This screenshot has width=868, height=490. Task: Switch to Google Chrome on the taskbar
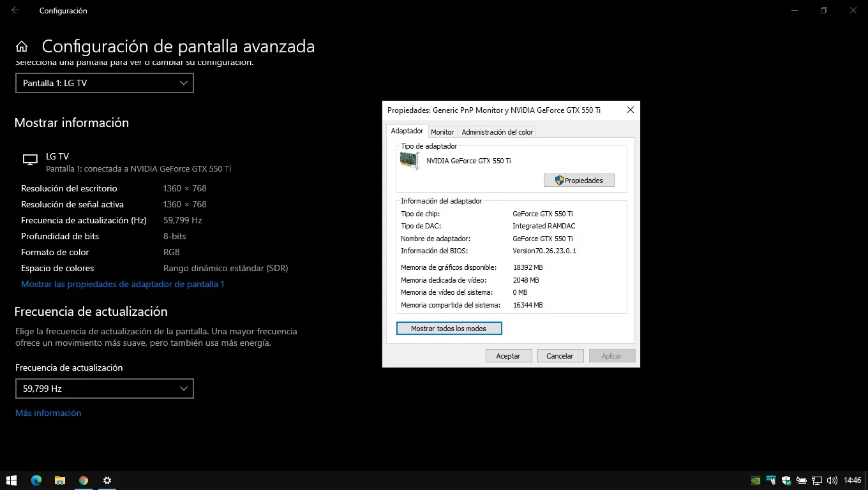[84, 480]
